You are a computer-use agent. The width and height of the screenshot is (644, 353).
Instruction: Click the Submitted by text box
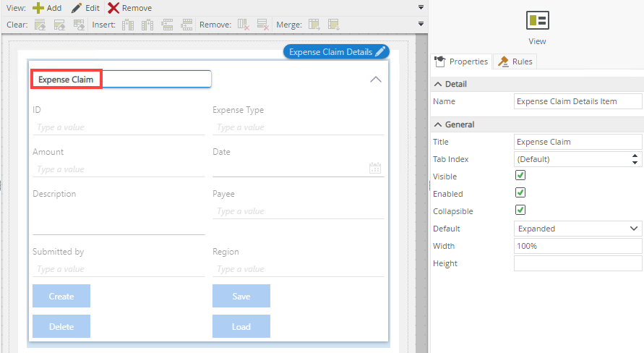pyautogui.click(x=119, y=269)
